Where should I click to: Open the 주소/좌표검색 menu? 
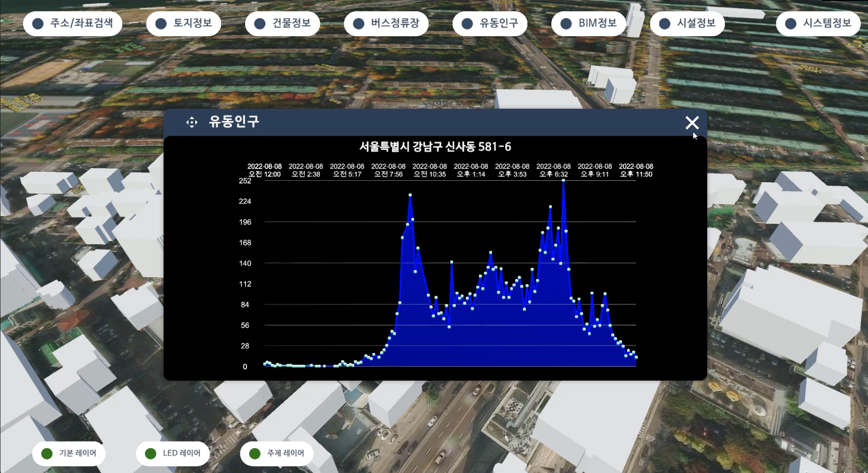coord(73,24)
